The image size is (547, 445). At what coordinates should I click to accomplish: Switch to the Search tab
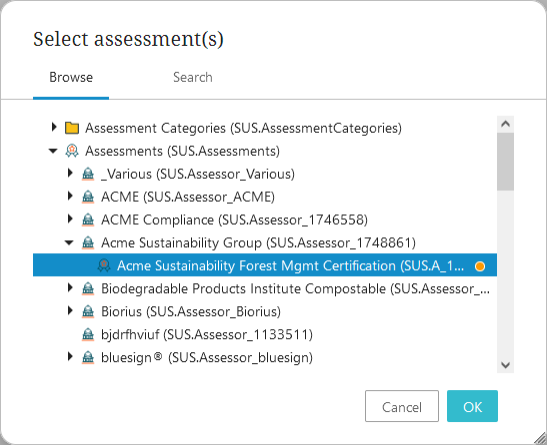coord(193,77)
